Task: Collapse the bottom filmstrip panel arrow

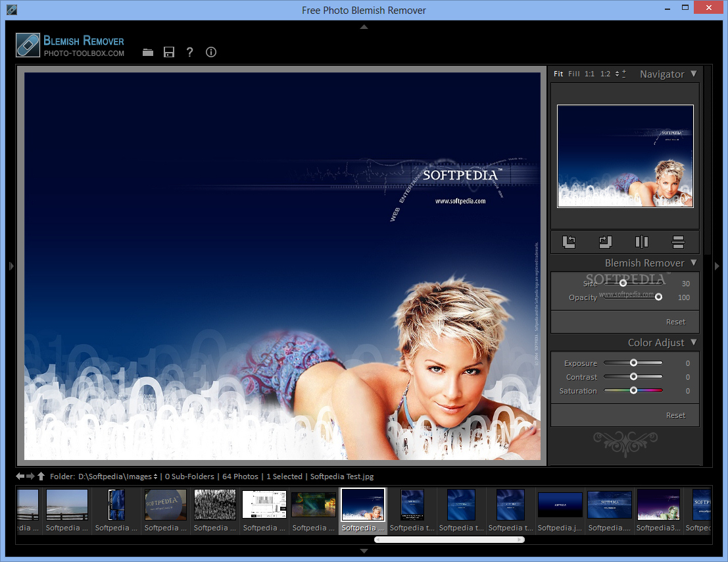Action: (x=364, y=551)
